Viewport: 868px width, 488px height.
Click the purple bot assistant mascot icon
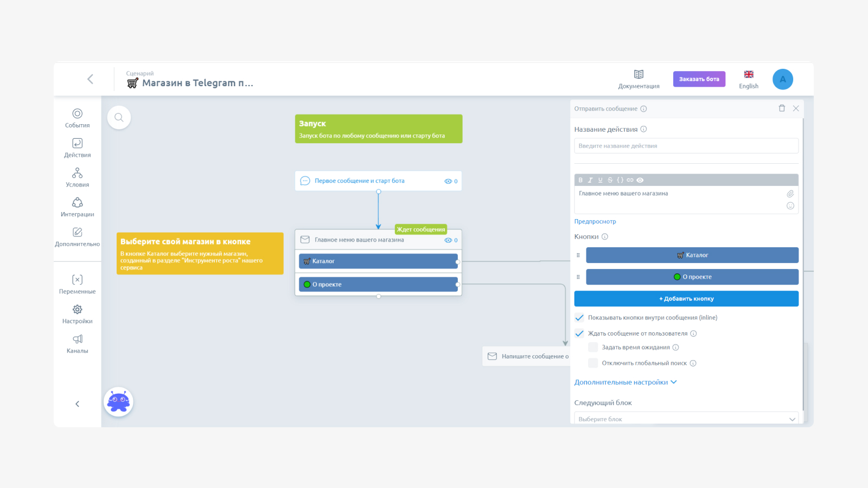(x=118, y=402)
